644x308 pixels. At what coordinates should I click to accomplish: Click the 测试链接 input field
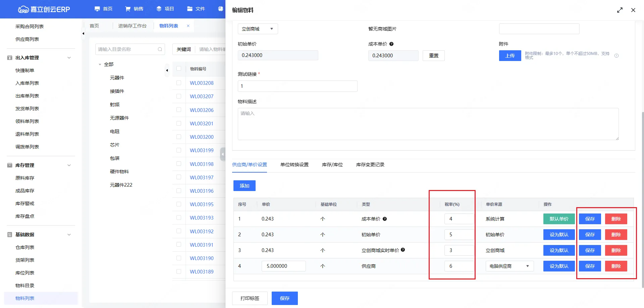click(297, 86)
